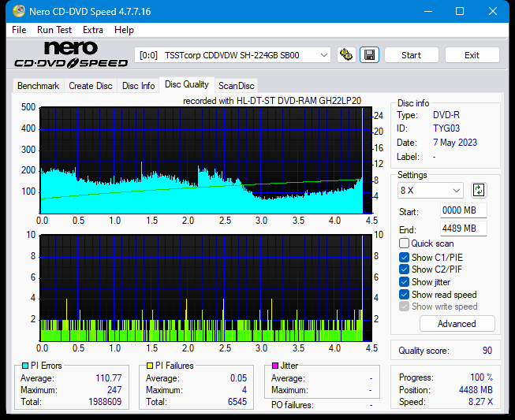The image size is (515, 420).
Task: Click the save floppy disk icon
Action: pos(368,55)
